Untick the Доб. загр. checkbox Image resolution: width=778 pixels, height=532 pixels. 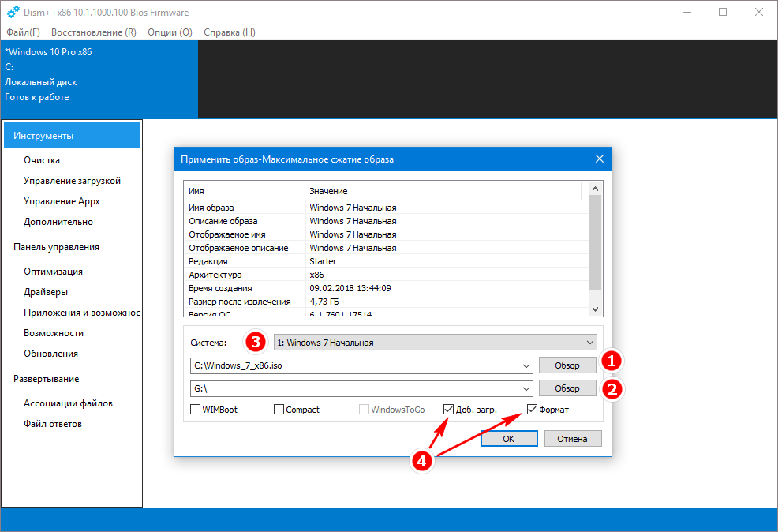click(448, 410)
